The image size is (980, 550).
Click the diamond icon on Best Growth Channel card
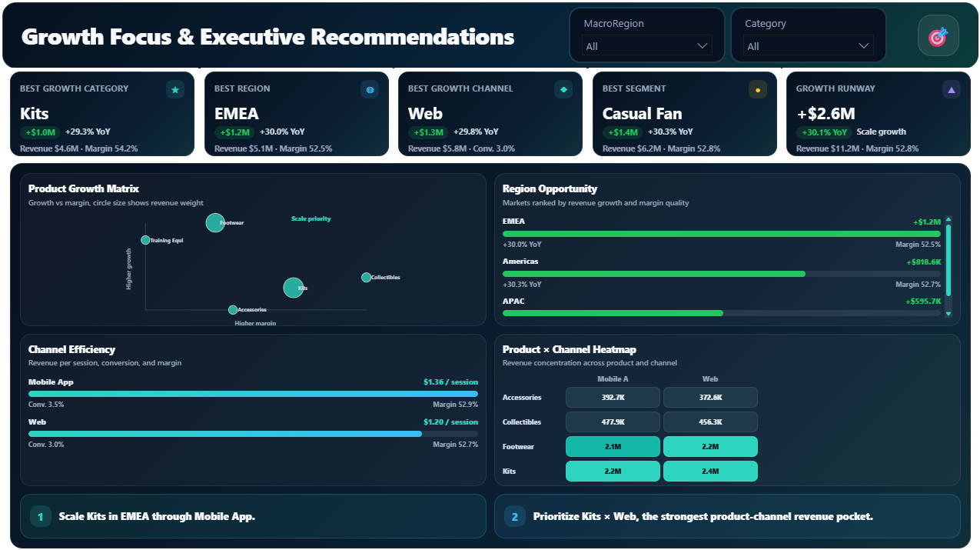pyautogui.click(x=563, y=90)
